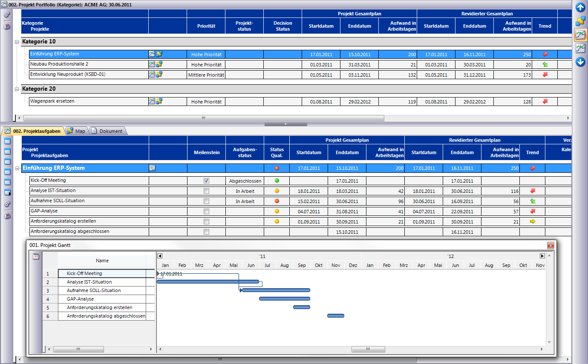
Task: Open gear settings icon in tasks panel
Action: (7, 204)
